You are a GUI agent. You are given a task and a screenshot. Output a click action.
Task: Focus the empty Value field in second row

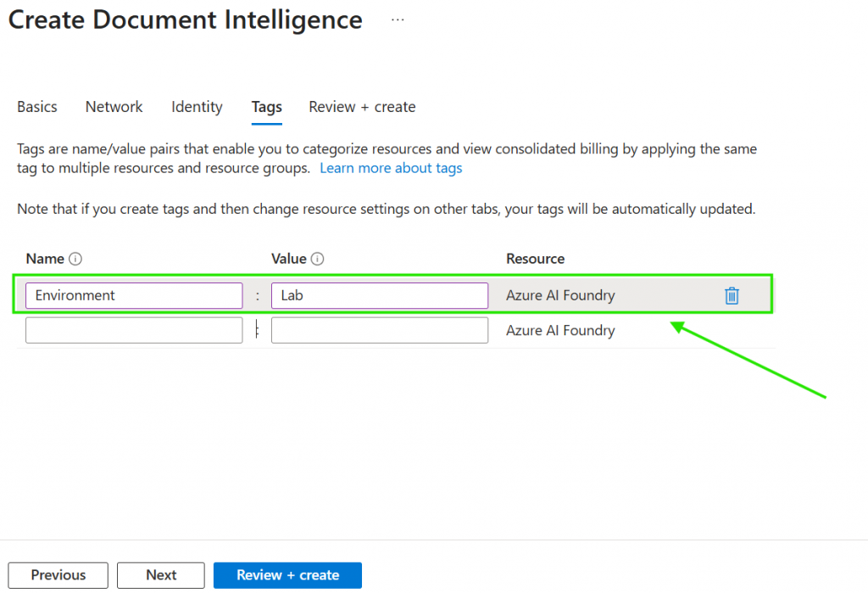[x=379, y=331]
